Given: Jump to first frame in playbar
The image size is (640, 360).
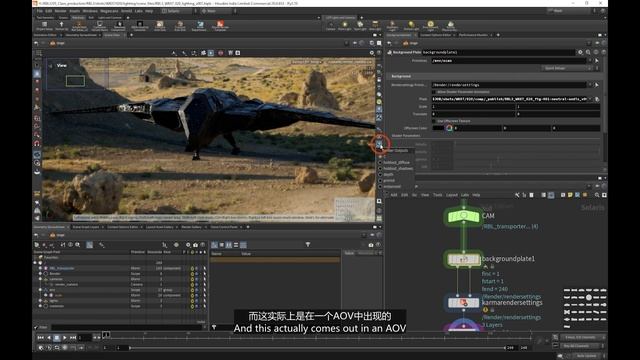Looking at the screenshot, I should pyautogui.click(x=40, y=338).
